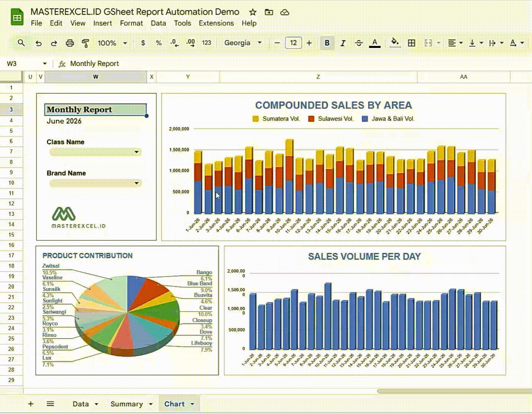Screen dimensions: 532x414
Task: Increase decimal places
Action: click(x=190, y=43)
